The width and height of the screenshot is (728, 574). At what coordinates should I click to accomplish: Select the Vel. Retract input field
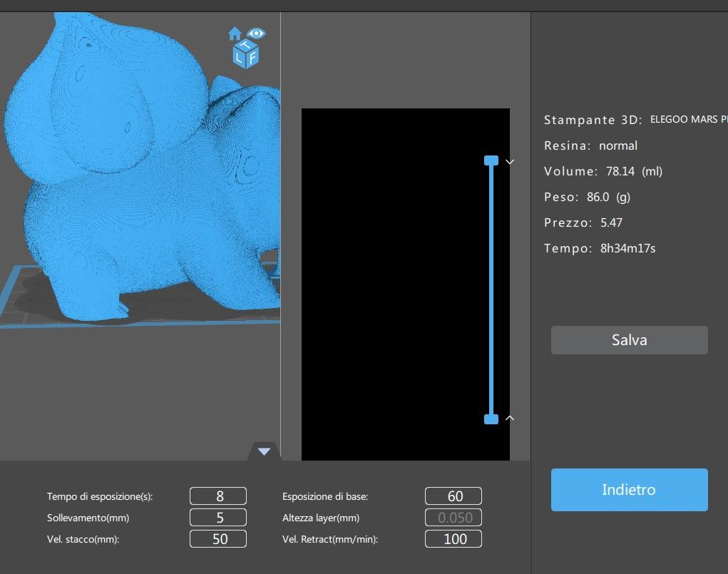[453, 539]
